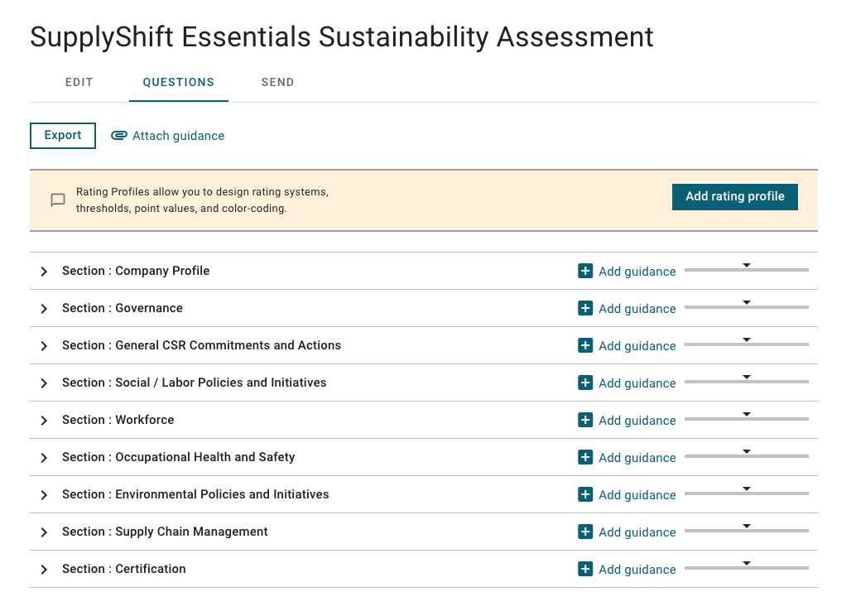Click plus icon for Environmental Policies guidance
This screenshot has width=856, height=616.
click(585, 494)
